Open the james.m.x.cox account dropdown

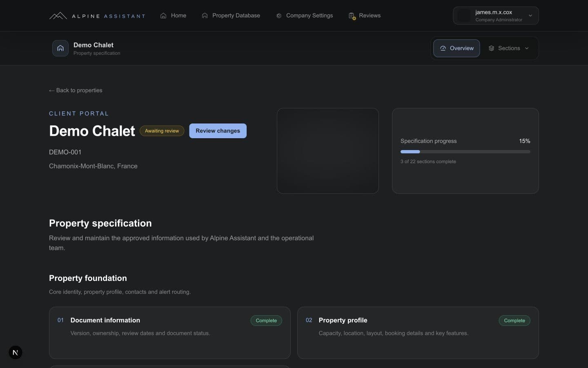click(496, 16)
